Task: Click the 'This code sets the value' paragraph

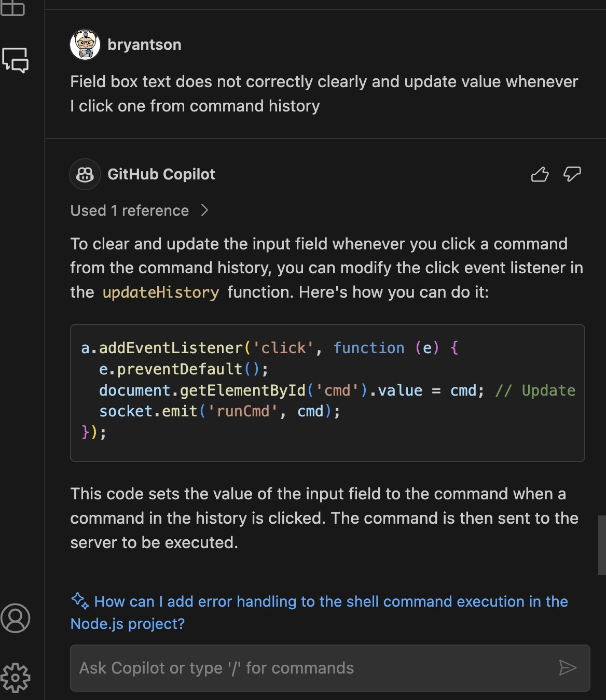Action: click(324, 518)
